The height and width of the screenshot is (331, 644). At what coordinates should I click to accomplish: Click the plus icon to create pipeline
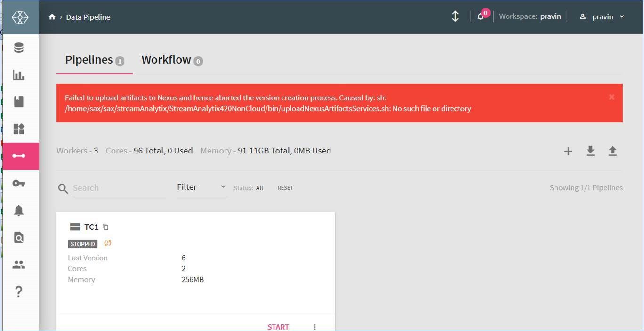[568, 151]
